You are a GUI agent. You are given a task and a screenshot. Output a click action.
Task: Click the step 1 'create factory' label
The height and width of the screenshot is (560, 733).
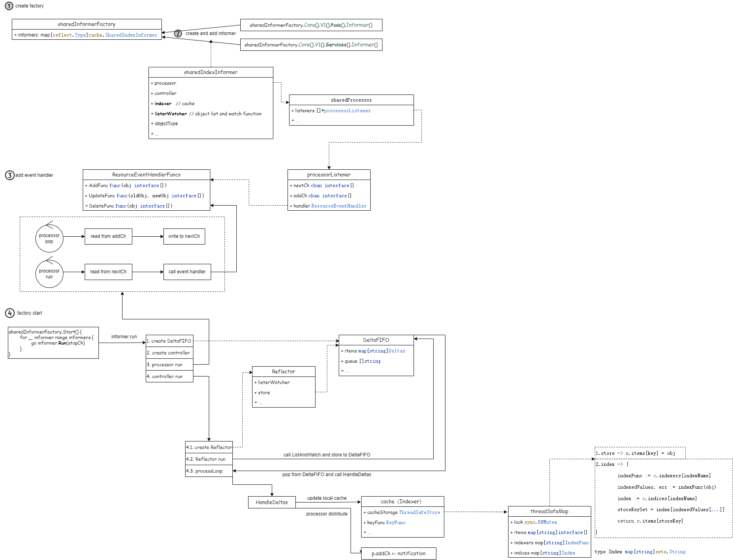tap(30, 6)
